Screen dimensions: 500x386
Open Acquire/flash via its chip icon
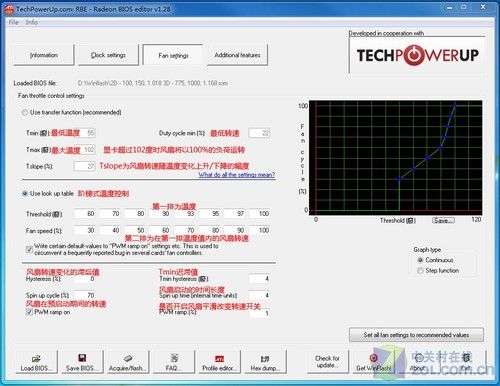(x=128, y=359)
